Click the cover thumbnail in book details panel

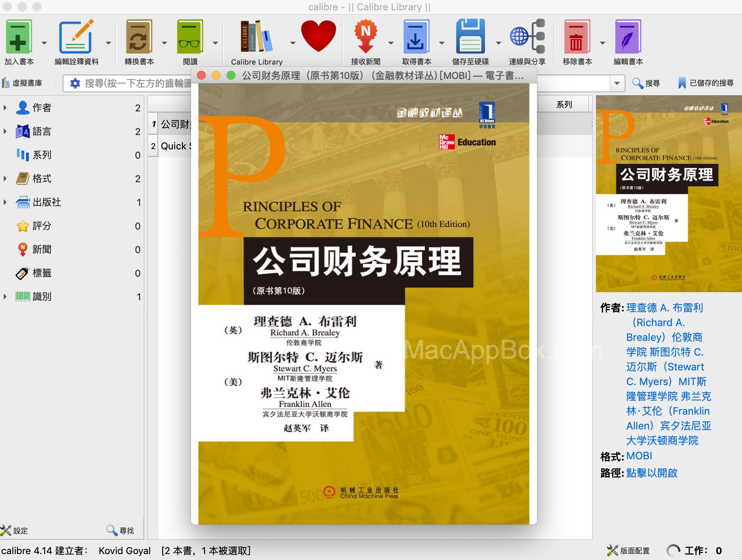(x=669, y=194)
